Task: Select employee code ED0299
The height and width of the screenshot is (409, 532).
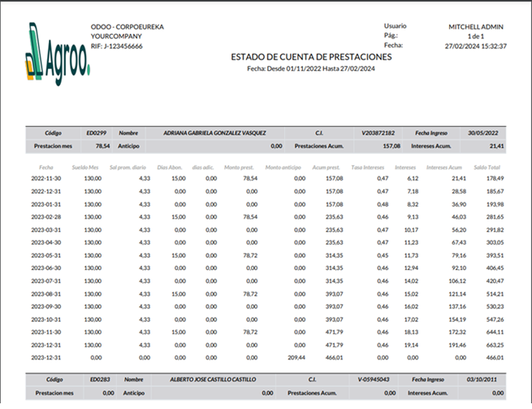Action: pyautogui.click(x=97, y=132)
